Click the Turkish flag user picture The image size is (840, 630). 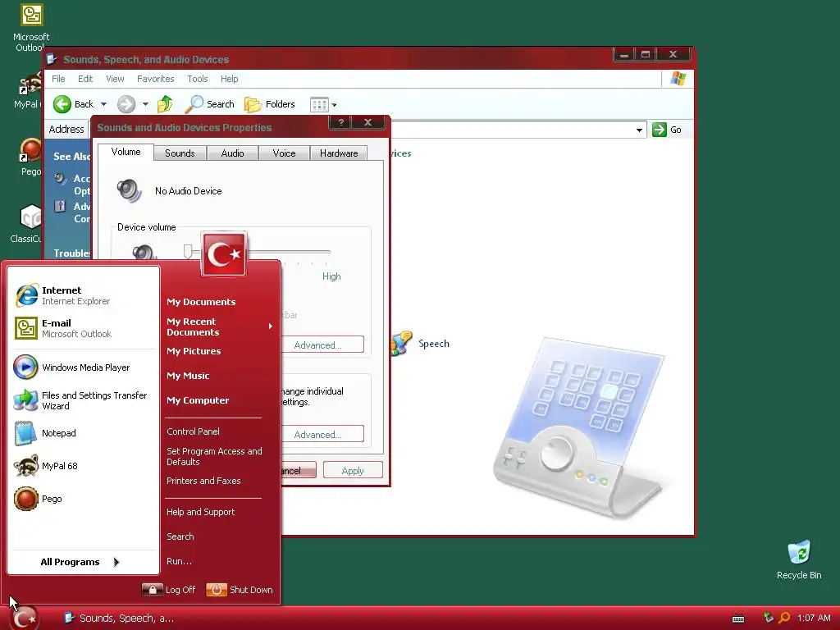point(223,254)
